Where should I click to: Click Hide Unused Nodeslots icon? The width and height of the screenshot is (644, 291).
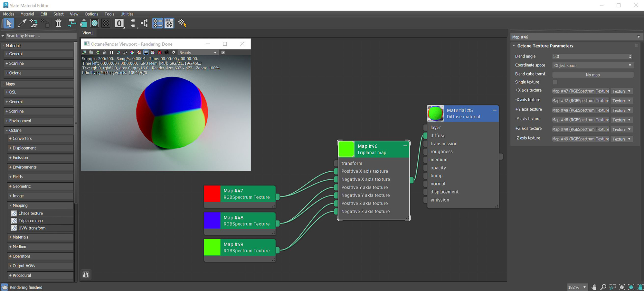[83, 23]
